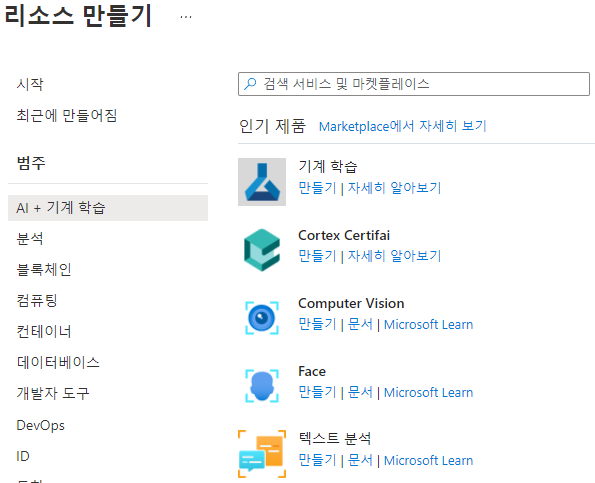Open the Marketplace에서 자세히 보기 link
Viewport: 595px width, 483px height.
coord(403,126)
